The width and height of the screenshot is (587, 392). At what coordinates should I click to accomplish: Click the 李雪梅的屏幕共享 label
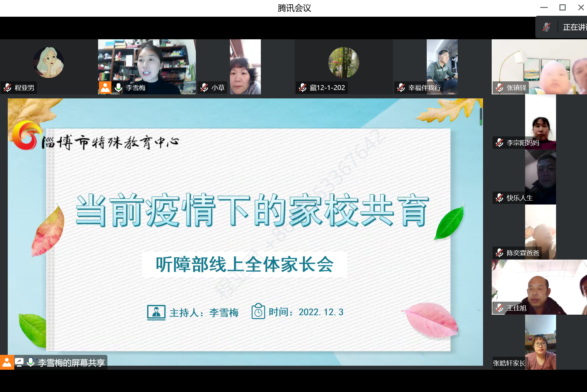[x=71, y=363]
